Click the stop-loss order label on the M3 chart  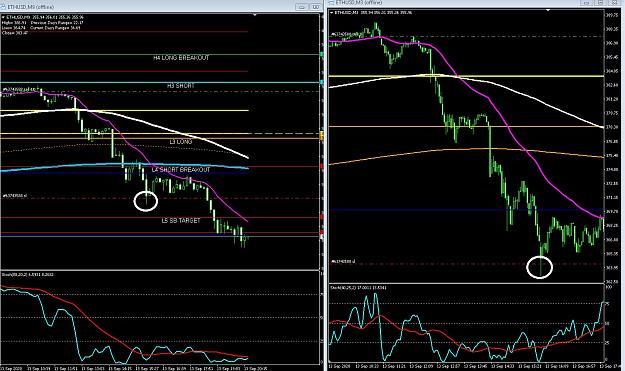(x=343, y=262)
